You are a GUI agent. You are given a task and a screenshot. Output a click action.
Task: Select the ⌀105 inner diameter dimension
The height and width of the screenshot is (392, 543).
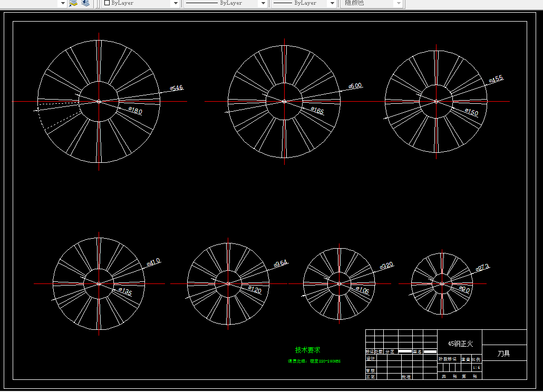click(x=362, y=290)
